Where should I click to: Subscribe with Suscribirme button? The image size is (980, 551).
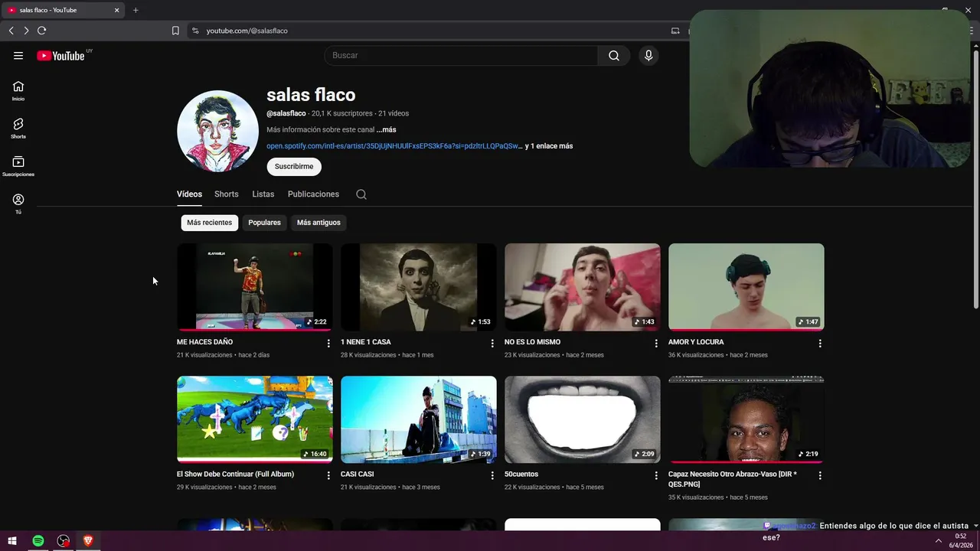[294, 167]
